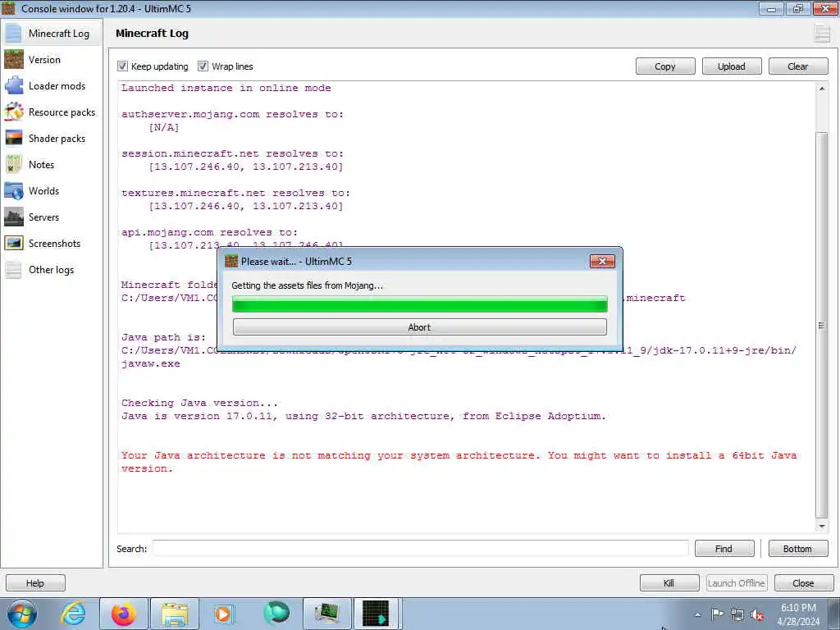Switch to the Version page
840x630 pixels.
click(x=44, y=59)
